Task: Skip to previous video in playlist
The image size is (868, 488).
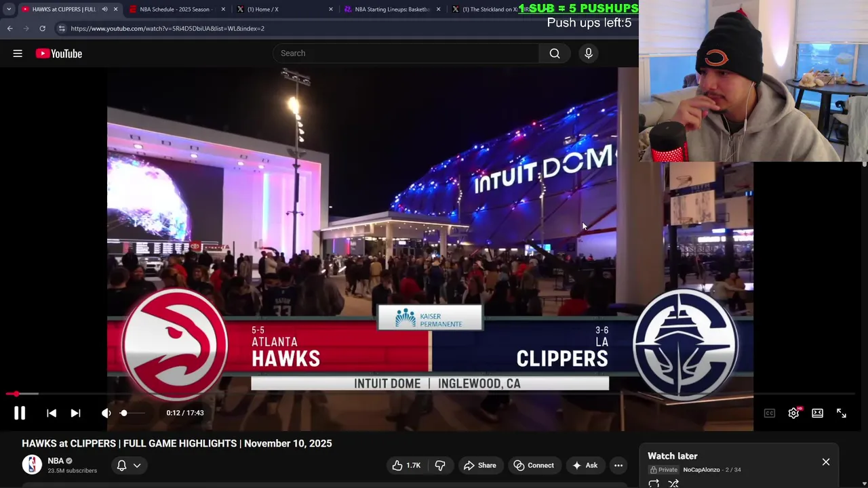Action: (x=52, y=413)
